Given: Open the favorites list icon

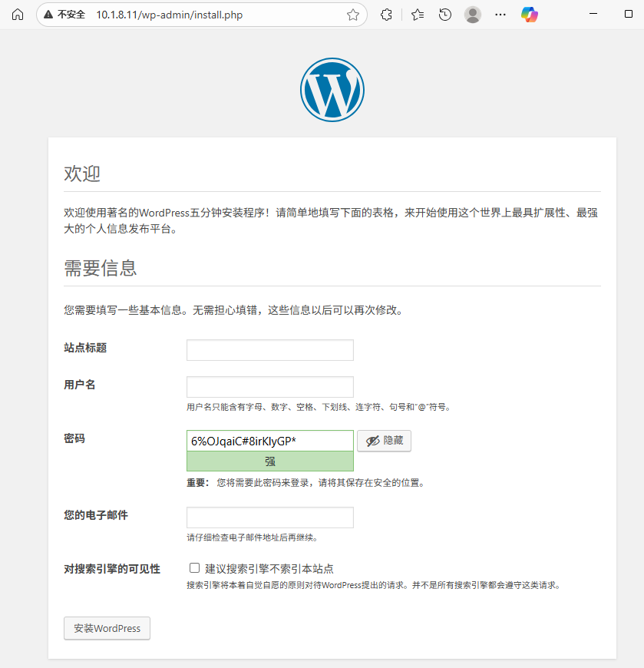Looking at the screenshot, I should [418, 15].
